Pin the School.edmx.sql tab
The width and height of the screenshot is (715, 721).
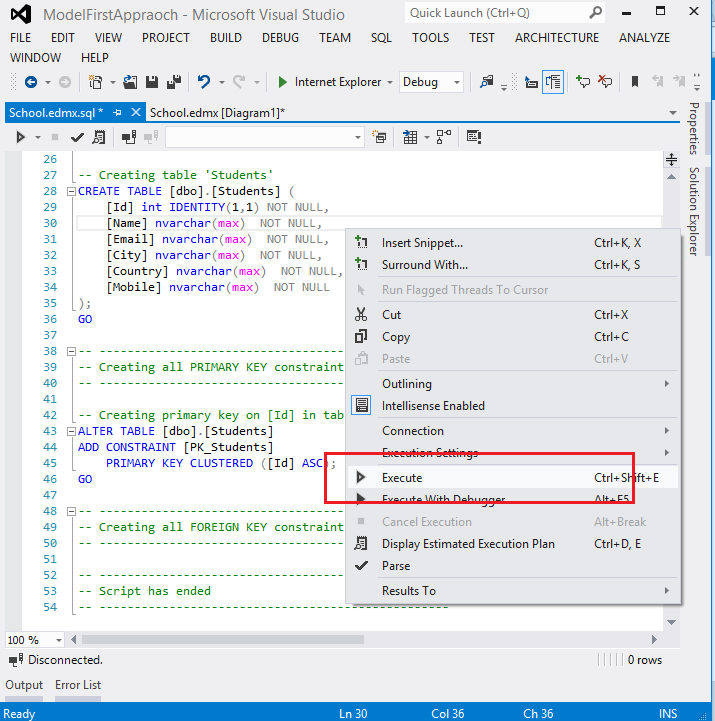click(x=117, y=113)
